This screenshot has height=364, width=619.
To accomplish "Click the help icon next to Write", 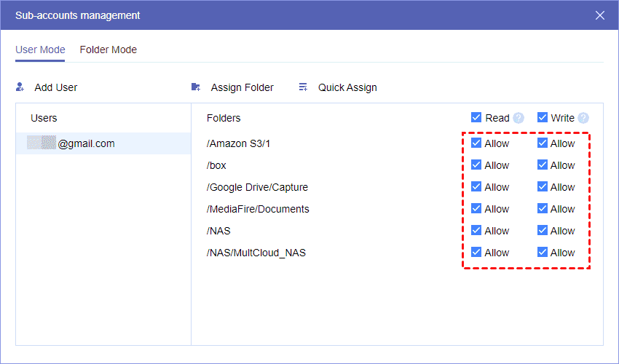I will coord(583,118).
